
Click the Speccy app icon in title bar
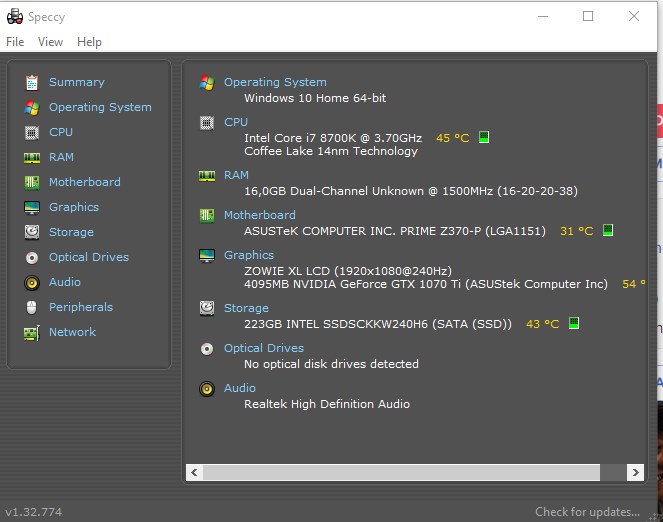click(14, 16)
